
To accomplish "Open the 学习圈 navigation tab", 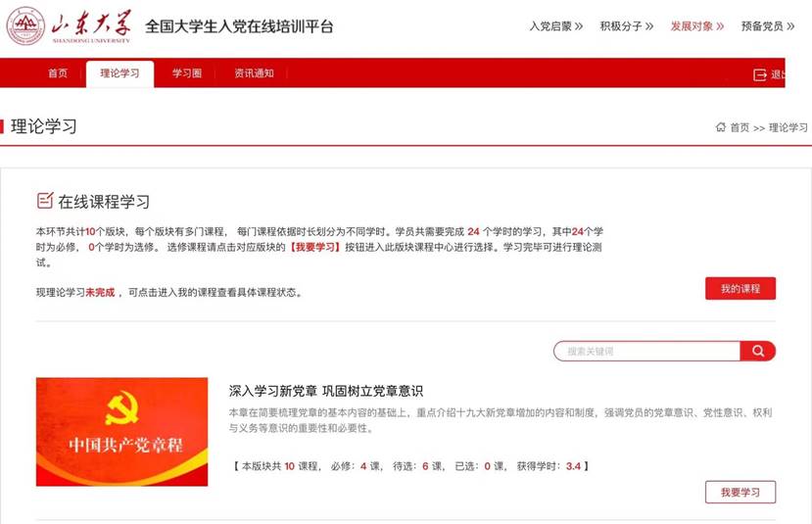I will click(186, 74).
